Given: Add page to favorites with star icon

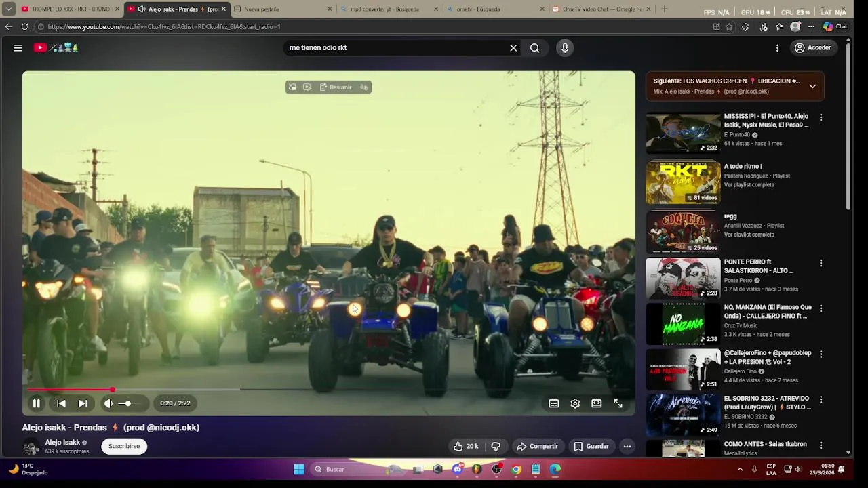Looking at the screenshot, I should 729,26.
